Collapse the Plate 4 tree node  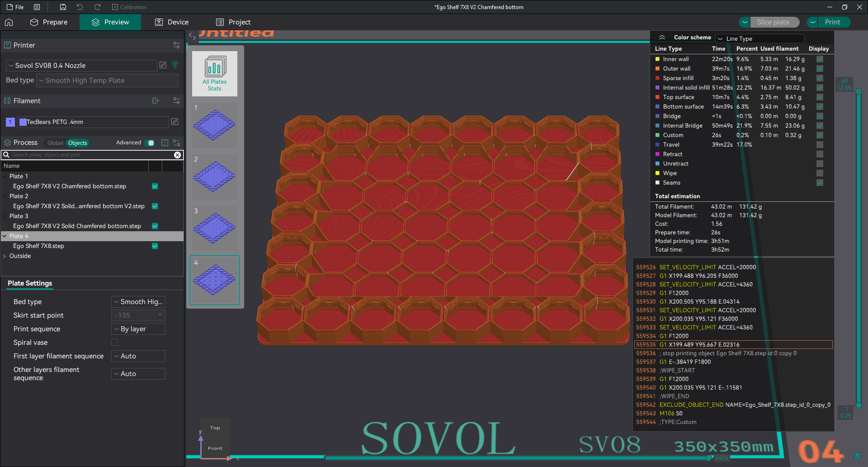(5, 236)
